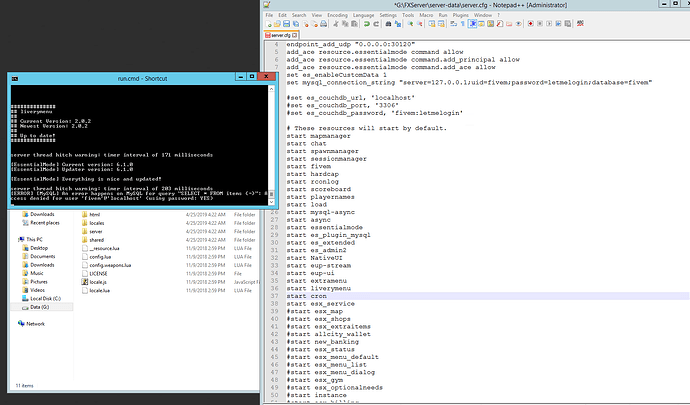690x405 pixels.
Task: Click the Stop recording macro icon
Action: click(x=540, y=24)
